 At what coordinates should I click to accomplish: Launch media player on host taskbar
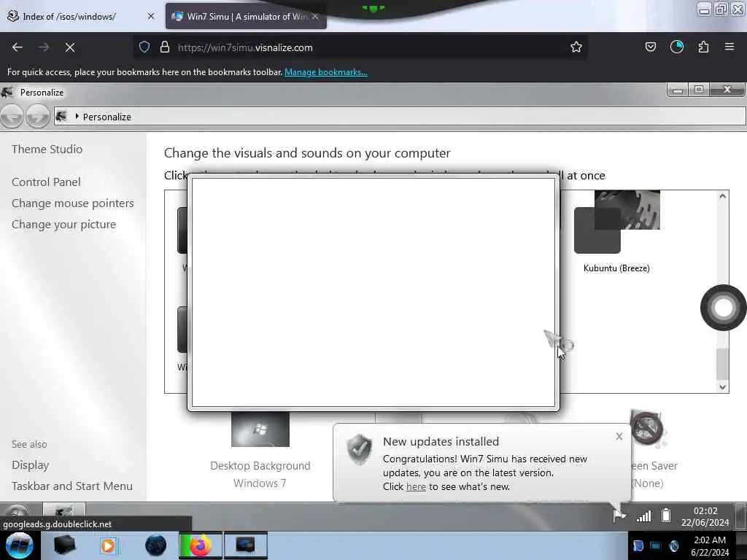(108, 545)
